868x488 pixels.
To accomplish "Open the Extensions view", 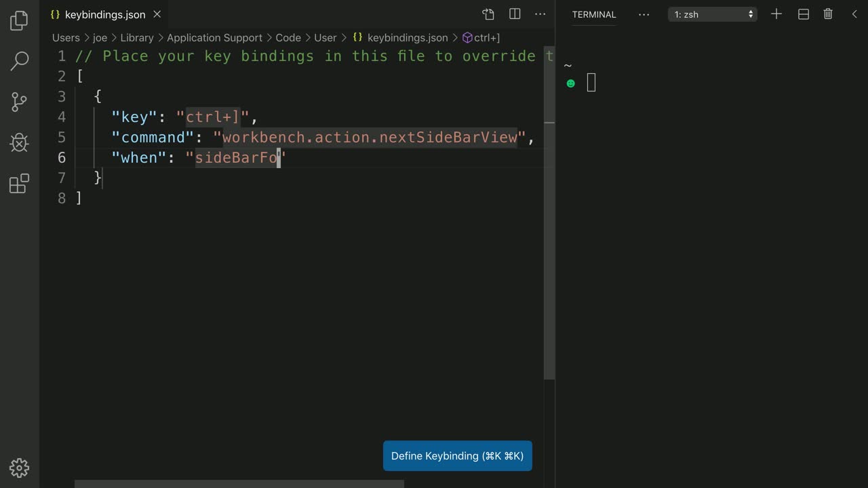I will click(x=19, y=184).
